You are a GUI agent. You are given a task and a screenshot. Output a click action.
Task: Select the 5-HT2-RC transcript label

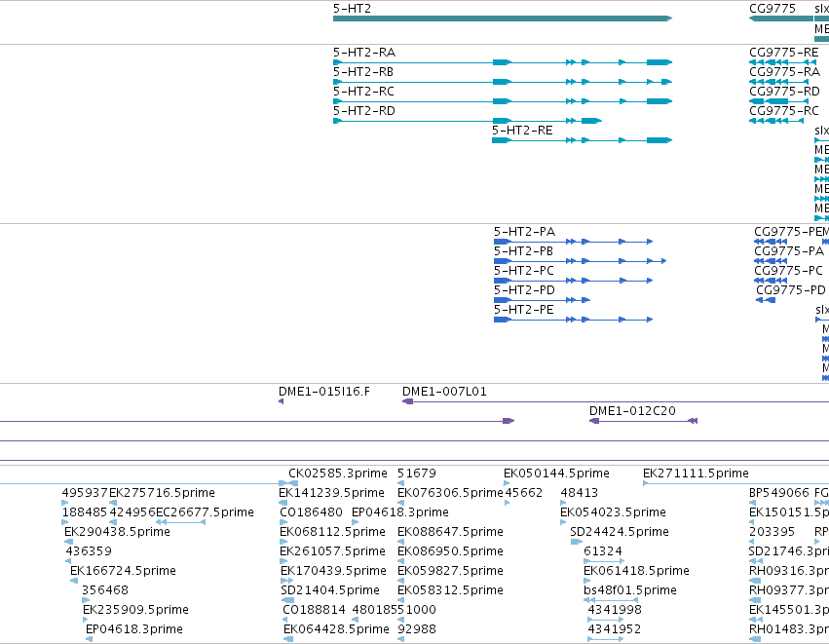tap(363, 92)
